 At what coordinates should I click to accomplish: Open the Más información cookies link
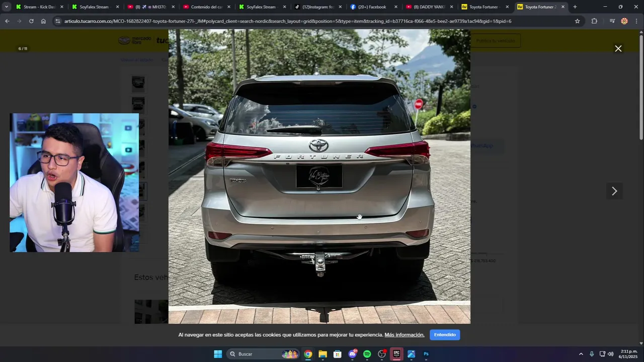pos(405,335)
